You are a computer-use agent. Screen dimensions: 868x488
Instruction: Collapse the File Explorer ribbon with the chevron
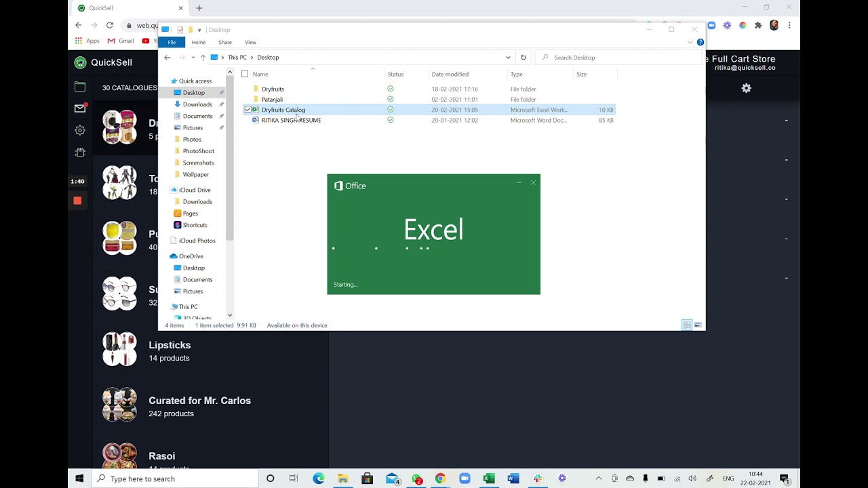tap(690, 42)
